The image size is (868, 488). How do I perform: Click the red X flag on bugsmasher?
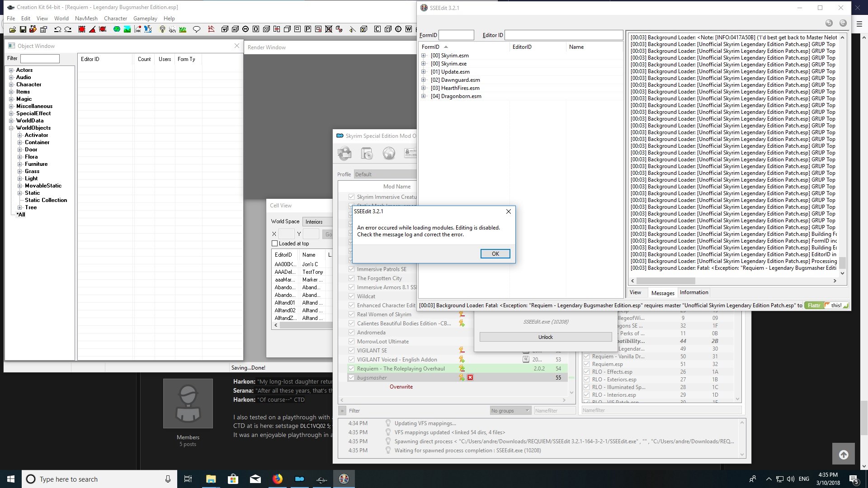(x=470, y=378)
